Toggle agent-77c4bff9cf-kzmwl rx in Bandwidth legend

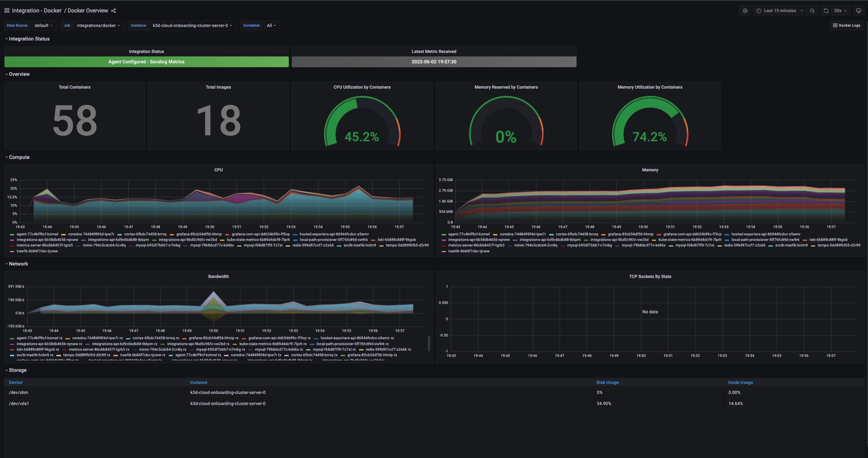click(x=39, y=338)
